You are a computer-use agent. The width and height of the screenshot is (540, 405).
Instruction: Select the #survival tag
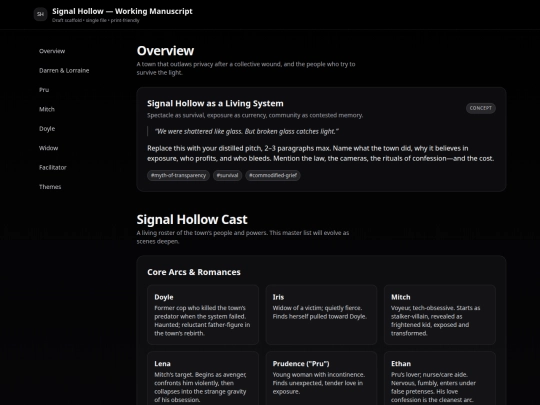[x=227, y=175]
